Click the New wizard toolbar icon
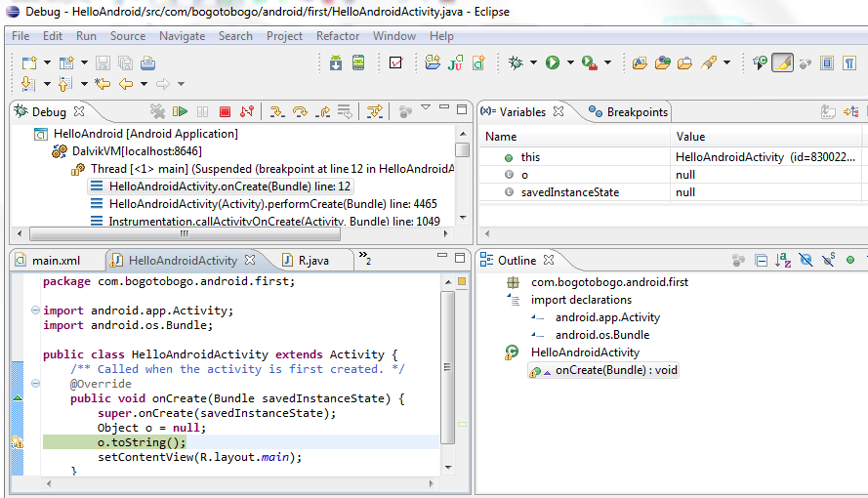This screenshot has height=498, width=868. tap(29, 62)
